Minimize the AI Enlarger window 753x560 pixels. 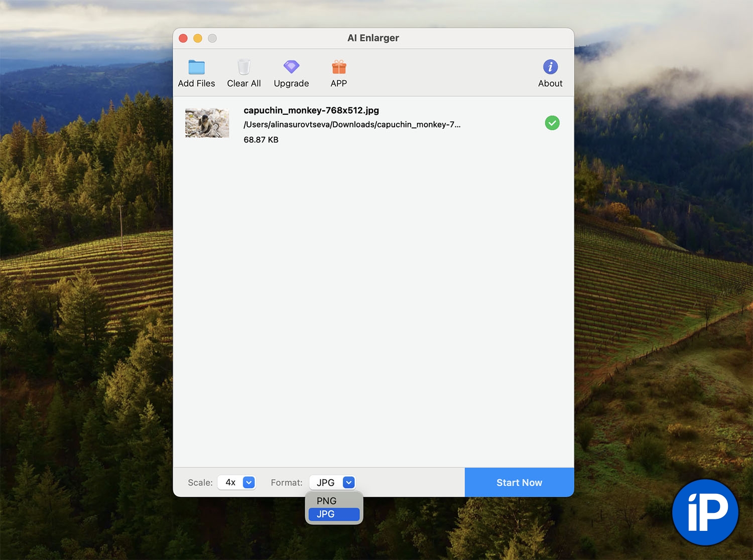[198, 38]
